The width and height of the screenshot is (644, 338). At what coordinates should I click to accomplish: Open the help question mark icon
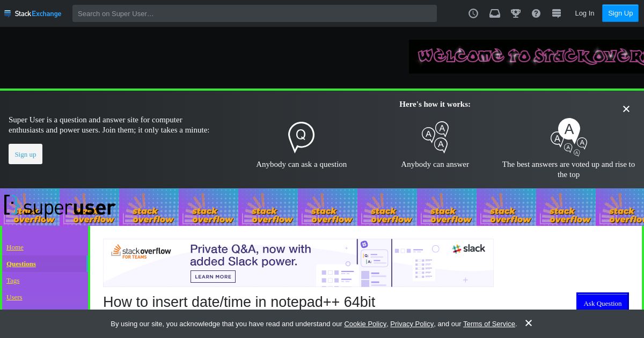[x=536, y=13]
